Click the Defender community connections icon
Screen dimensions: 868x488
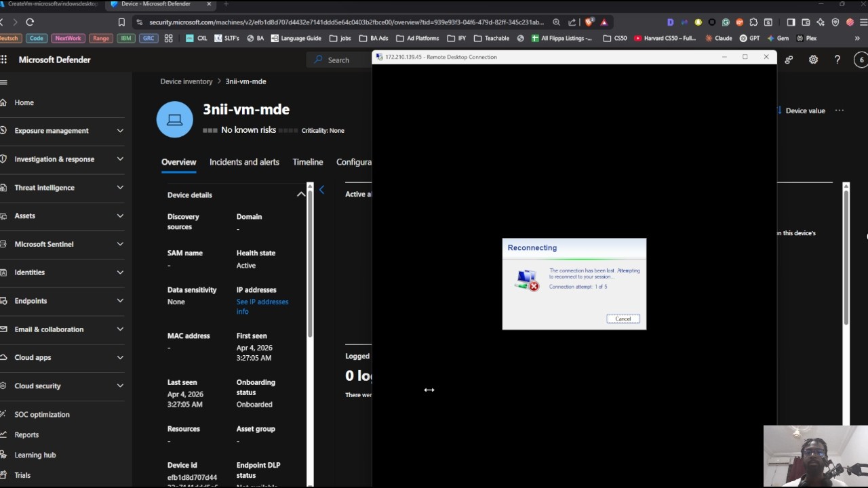click(x=789, y=60)
